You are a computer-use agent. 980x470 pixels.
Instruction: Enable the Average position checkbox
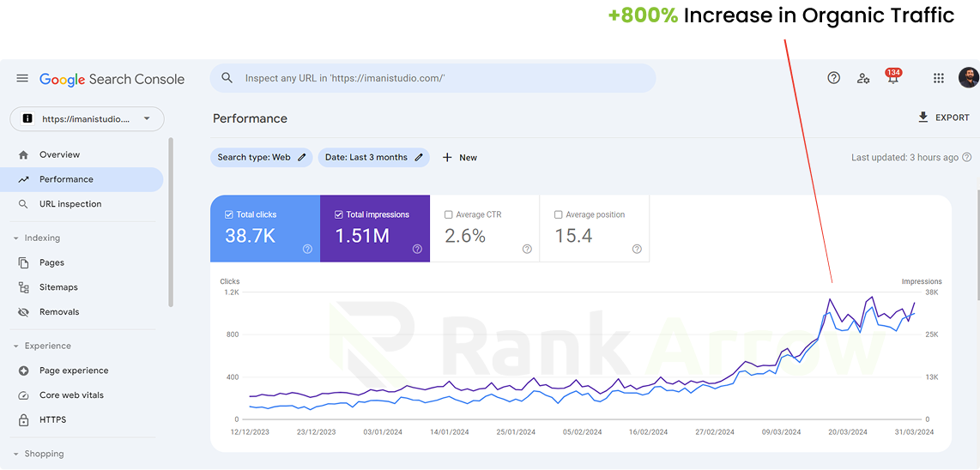[558, 214]
